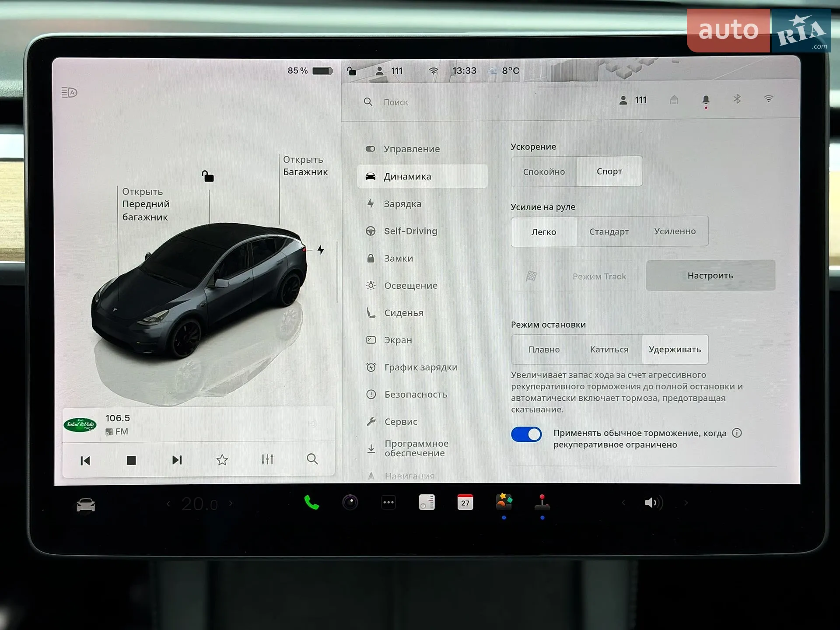Open the all apps three-dots launcher

[388, 502]
